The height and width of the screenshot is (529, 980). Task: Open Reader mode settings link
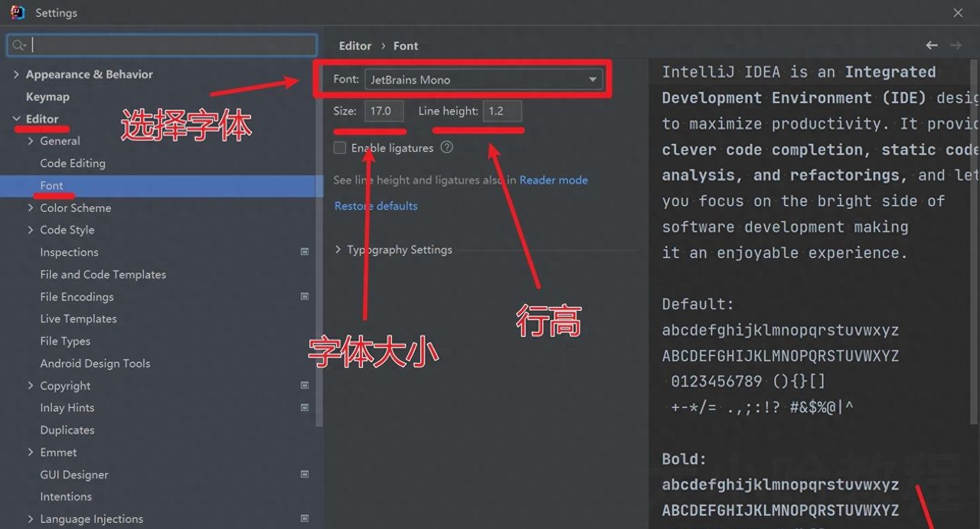click(554, 179)
